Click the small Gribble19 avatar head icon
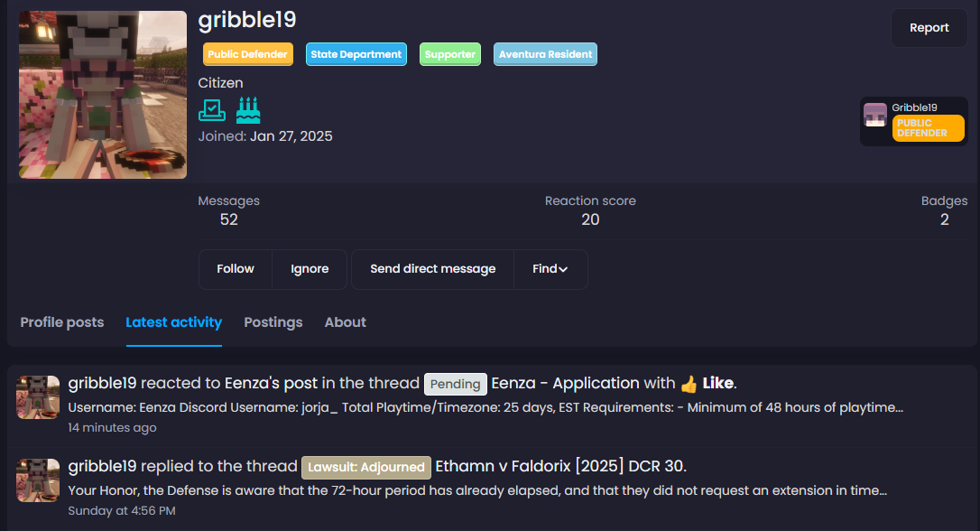 coord(874,115)
